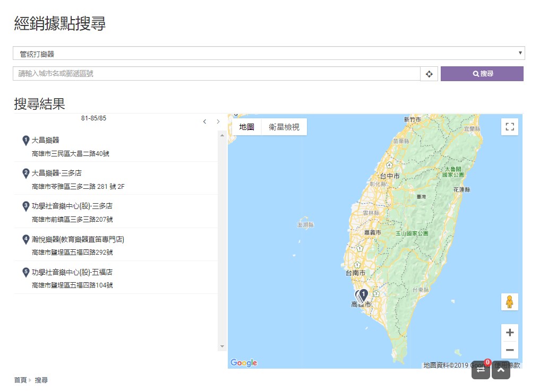
Task: Click the Street View pegman icon
Action: pos(510,302)
